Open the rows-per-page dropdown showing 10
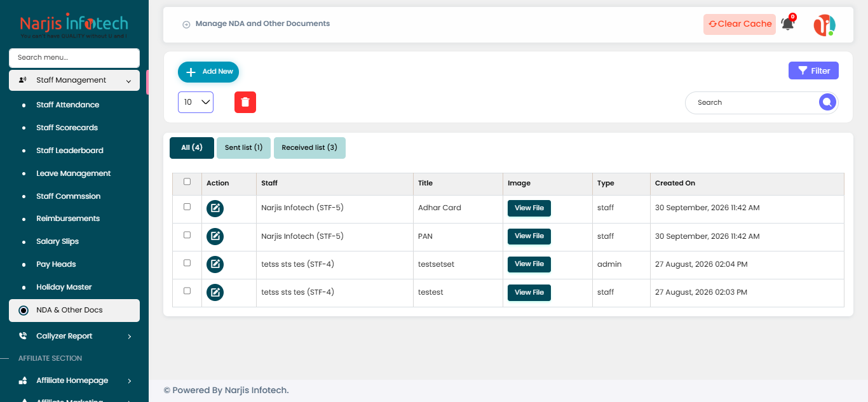This screenshot has width=868, height=402. tap(196, 102)
